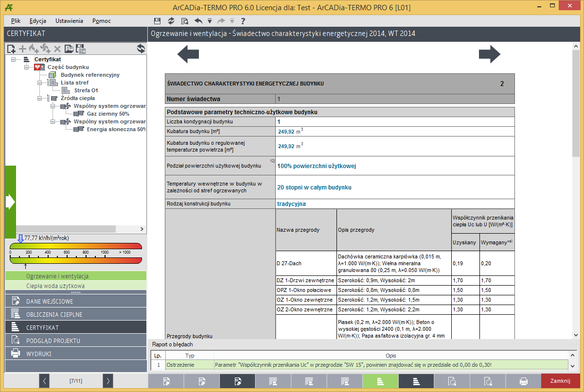Viewport: 584px width, 392px height.
Task: Click '100% powierzchni użytkowej' value
Action: point(317,166)
